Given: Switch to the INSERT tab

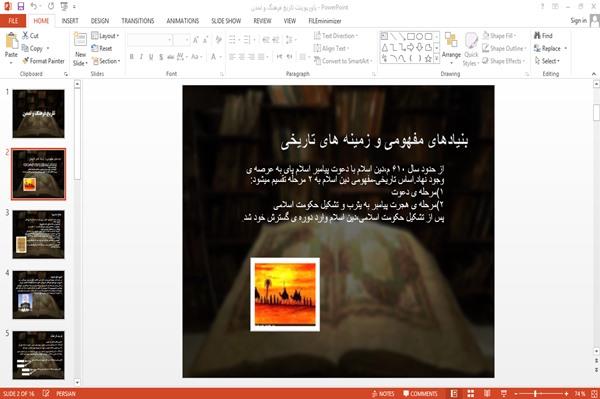Looking at the screenshot, I should (x=70, y=21).
